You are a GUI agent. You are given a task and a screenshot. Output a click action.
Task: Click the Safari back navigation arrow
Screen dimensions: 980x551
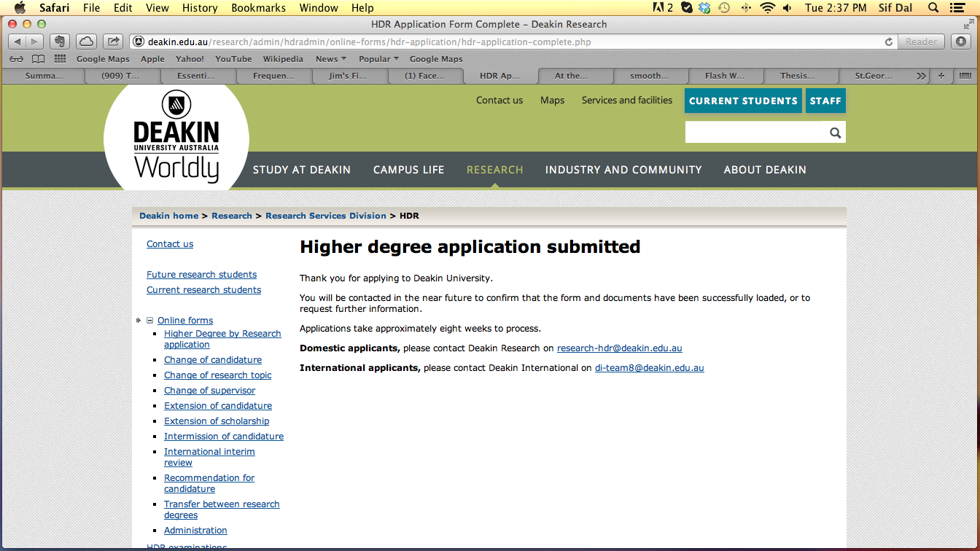coord(17,42)
